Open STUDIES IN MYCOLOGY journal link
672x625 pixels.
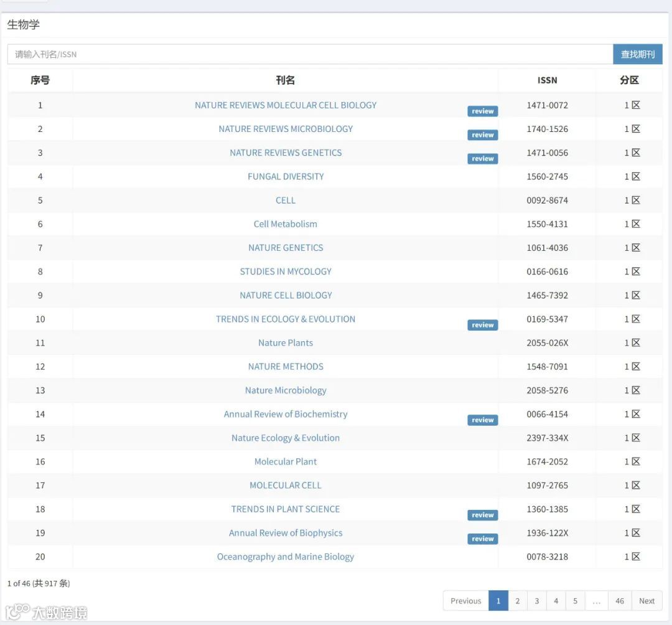tap(286, 272)
